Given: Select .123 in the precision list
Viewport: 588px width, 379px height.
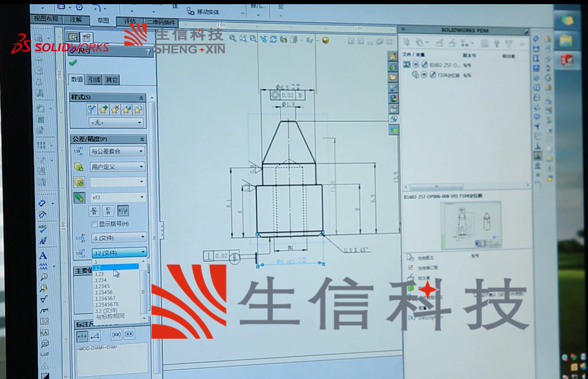Looking at the screenshot, I should point(99,274).
